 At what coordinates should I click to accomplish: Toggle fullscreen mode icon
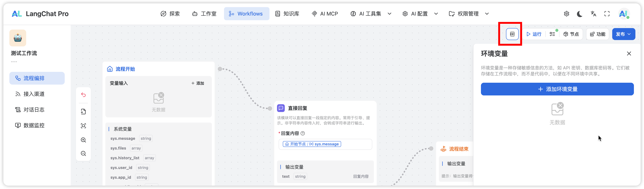607,14
